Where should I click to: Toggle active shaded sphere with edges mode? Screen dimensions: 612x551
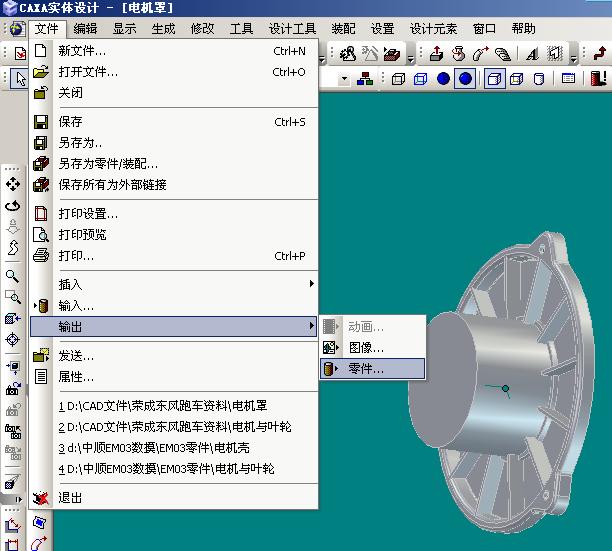coord(465,79)
